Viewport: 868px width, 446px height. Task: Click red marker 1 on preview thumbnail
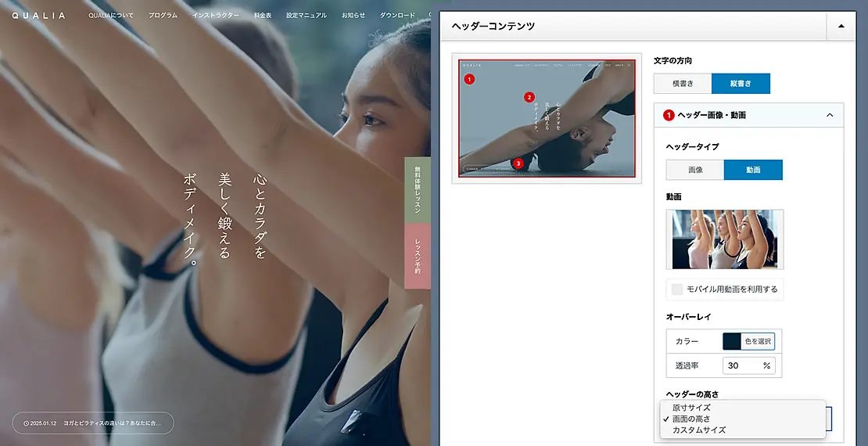tap(469, 79)
